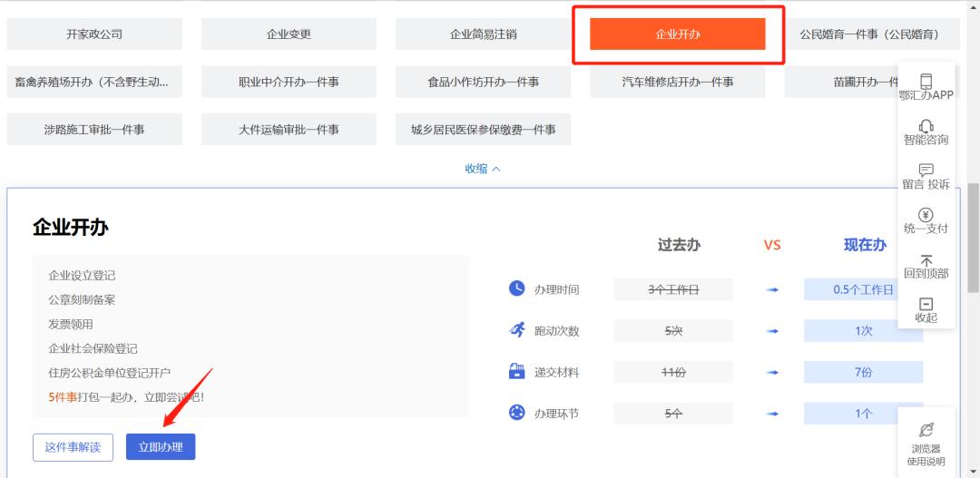Viewport: 980px width, 478px height.
Task: Select the 开家政公司 tab
Action: pyautogui.click(x=94, y=34)
